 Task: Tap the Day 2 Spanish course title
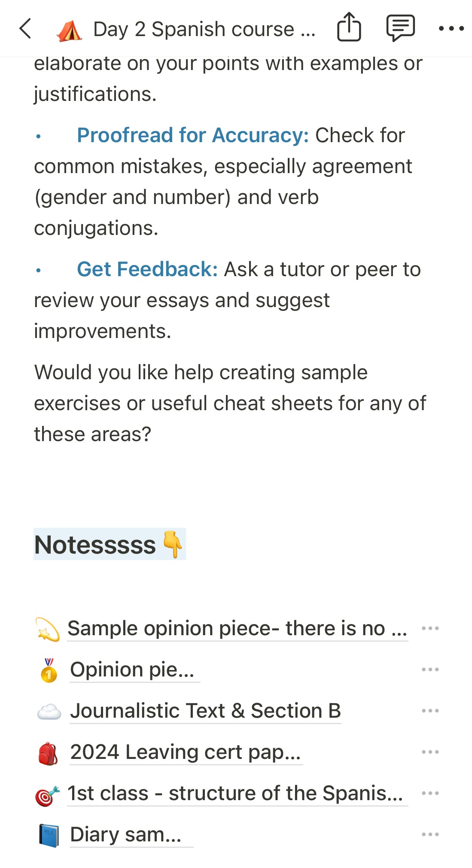click(204, 29)
